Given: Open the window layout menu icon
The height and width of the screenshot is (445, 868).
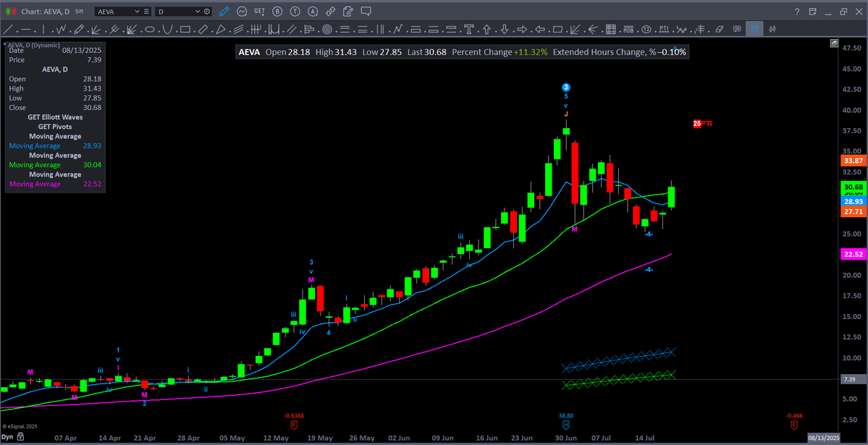Looking at the screenshot, I should point(813,11).
